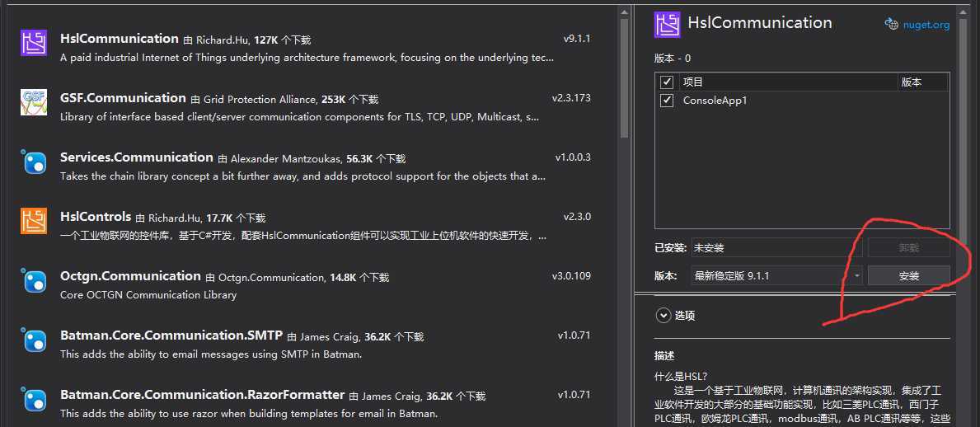Click the package list vertical scrollbar
980x427 pixels.
[x=625, y=78]
